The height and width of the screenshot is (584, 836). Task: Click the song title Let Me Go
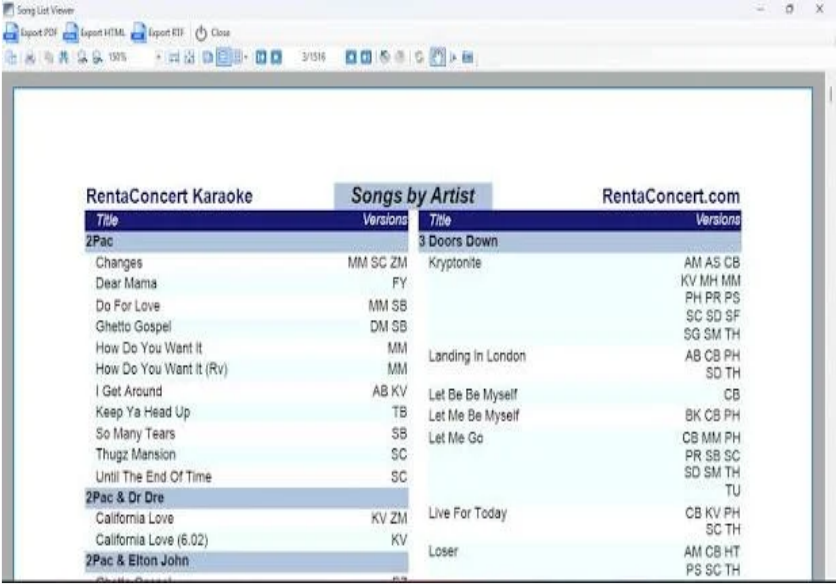pos(456,438)
